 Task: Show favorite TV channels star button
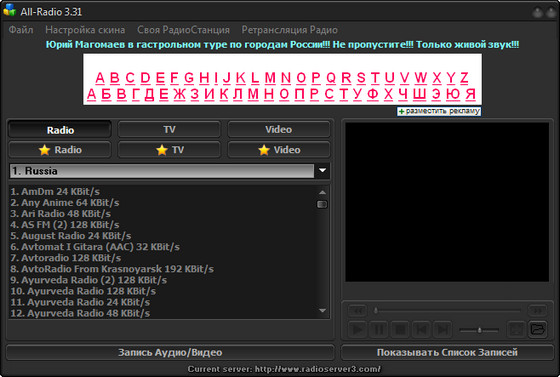click(x=169, y=150)
